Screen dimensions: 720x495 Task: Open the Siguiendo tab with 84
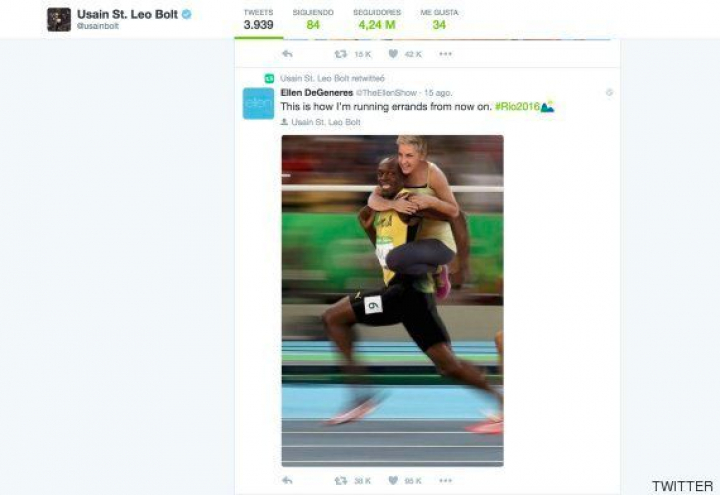[x=313, y=20]
